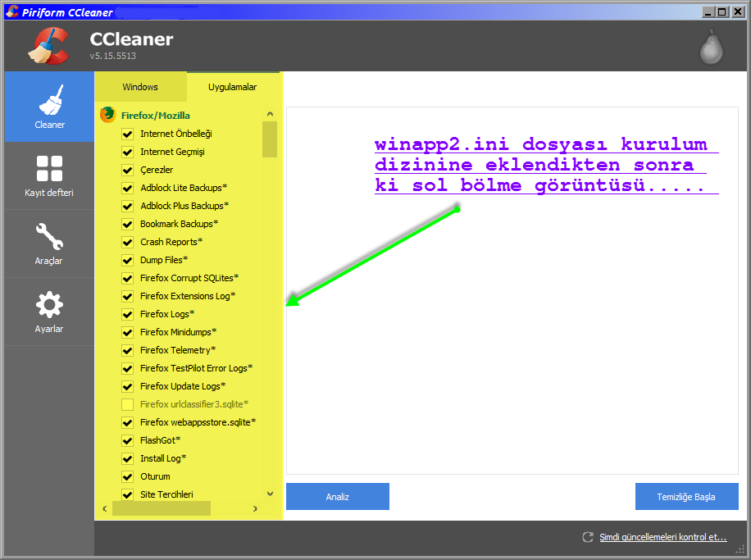Uncheck Internet Önbelleği checkbox

click(x=127, y=134)
